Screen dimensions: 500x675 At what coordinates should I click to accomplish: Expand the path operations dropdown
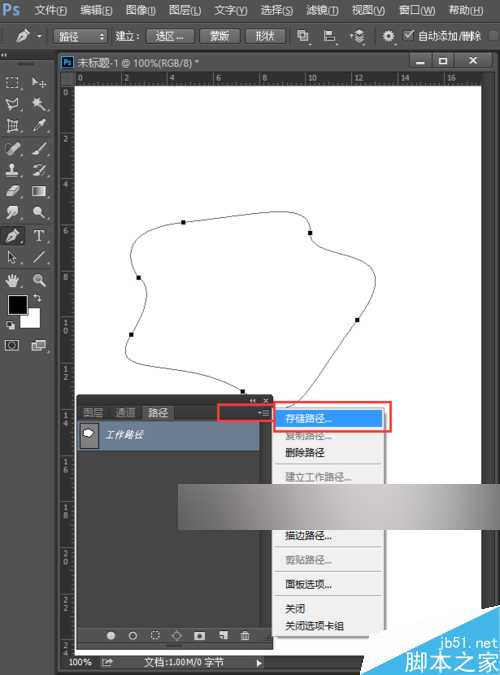tap(303, 36)
